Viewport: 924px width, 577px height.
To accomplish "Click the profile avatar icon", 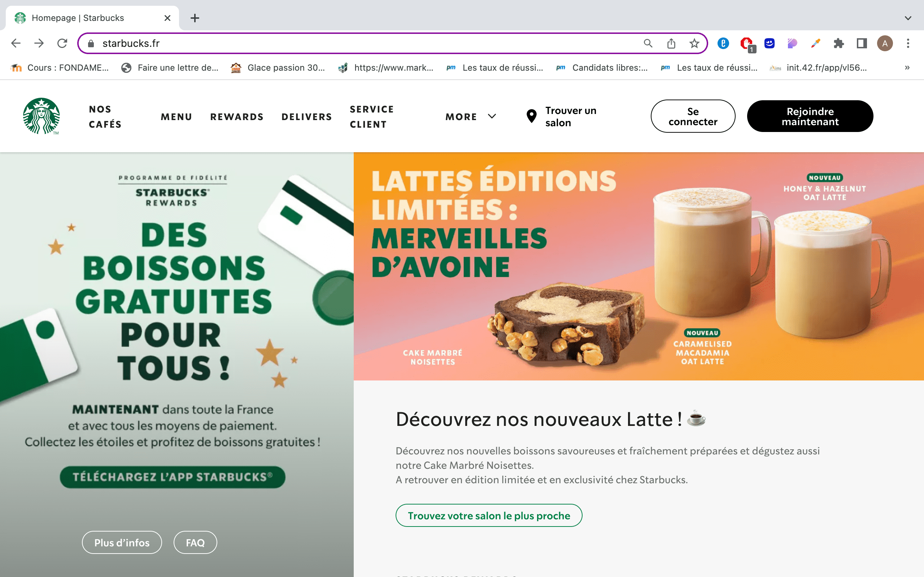I will coord(885,43).
